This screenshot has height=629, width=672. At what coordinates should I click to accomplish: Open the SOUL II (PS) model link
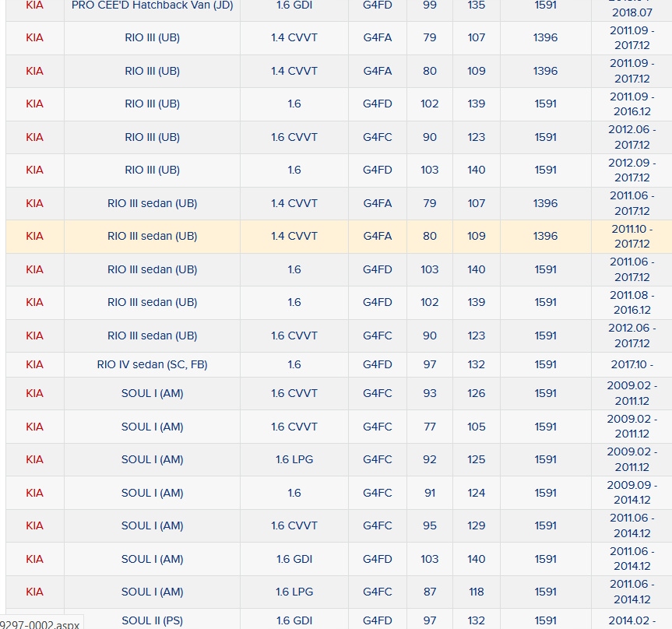point(152,620)
